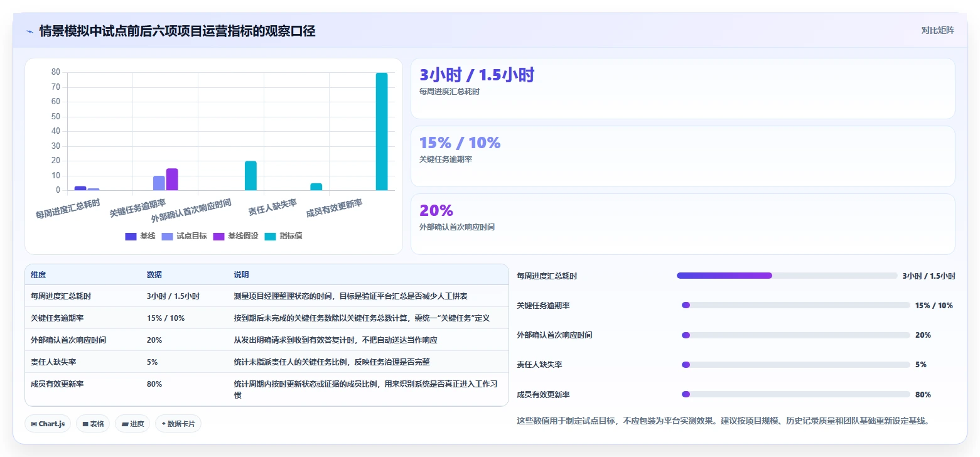
Task: Click the footnote starting 这些数值用于制定试点目标
Action: [x=723, y=421]
